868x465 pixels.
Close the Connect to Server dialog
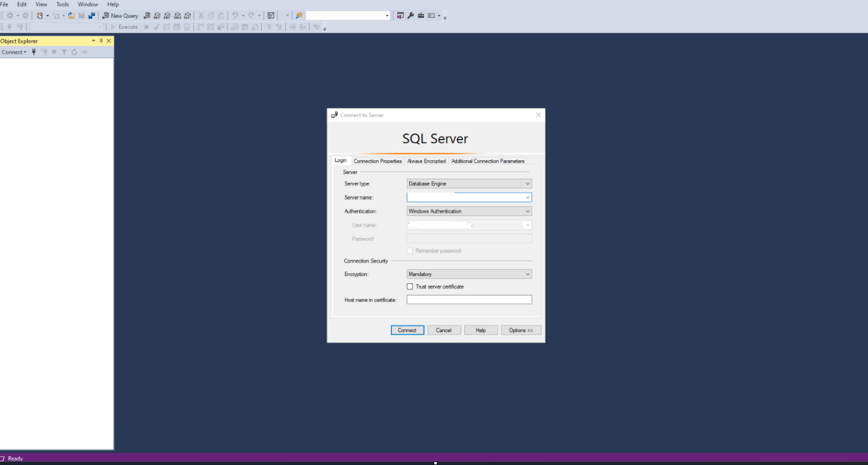point(538,115)
